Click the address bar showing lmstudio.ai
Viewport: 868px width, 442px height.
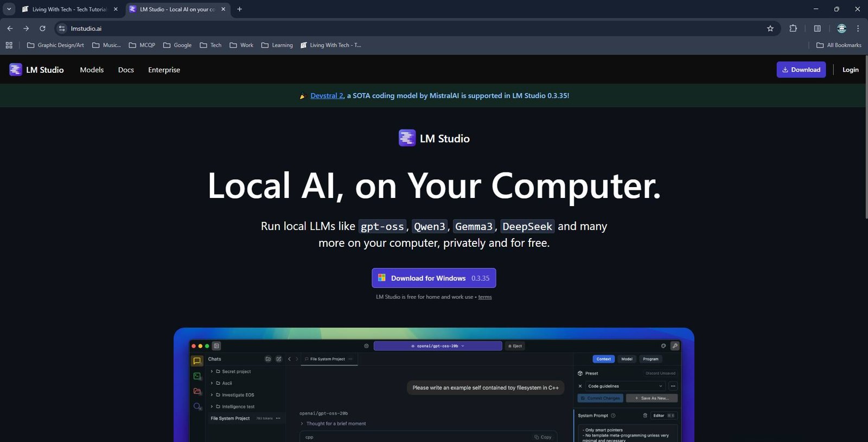point(412,28)
